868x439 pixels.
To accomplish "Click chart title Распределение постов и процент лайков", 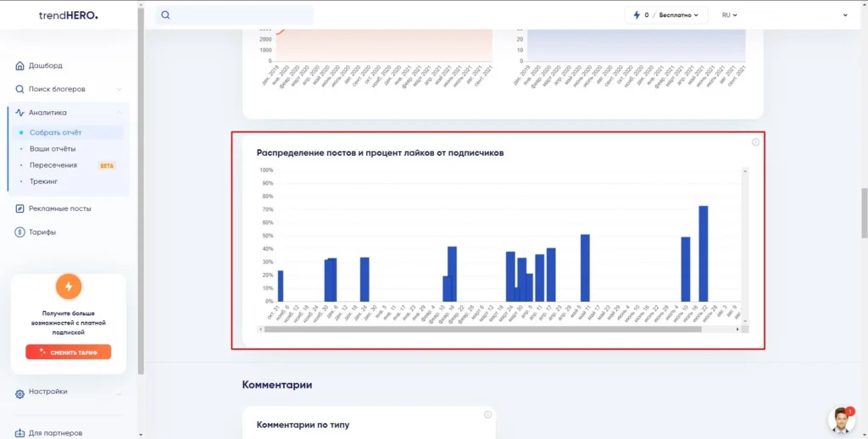I will pos(380,153).
